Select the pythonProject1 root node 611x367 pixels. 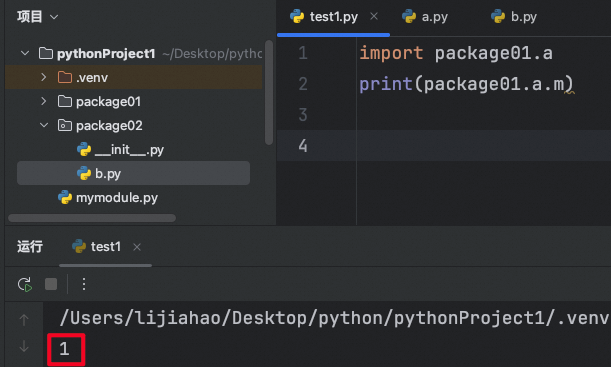(x=106, y=53)
